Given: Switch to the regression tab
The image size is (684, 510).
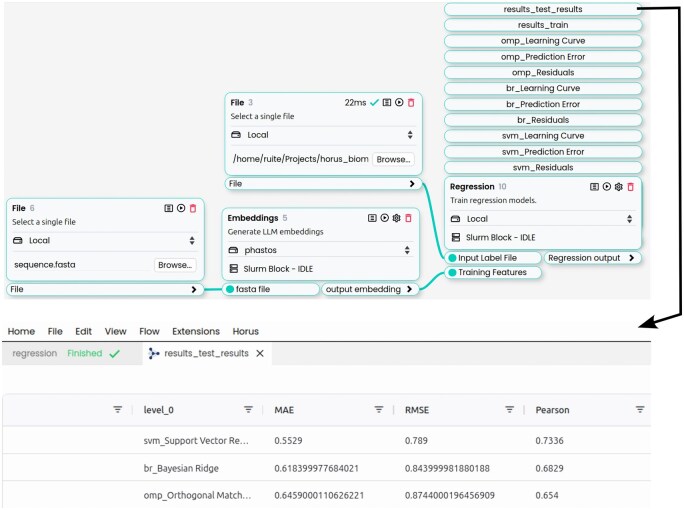Looking at the screenshot, I should tap(35, 353).
